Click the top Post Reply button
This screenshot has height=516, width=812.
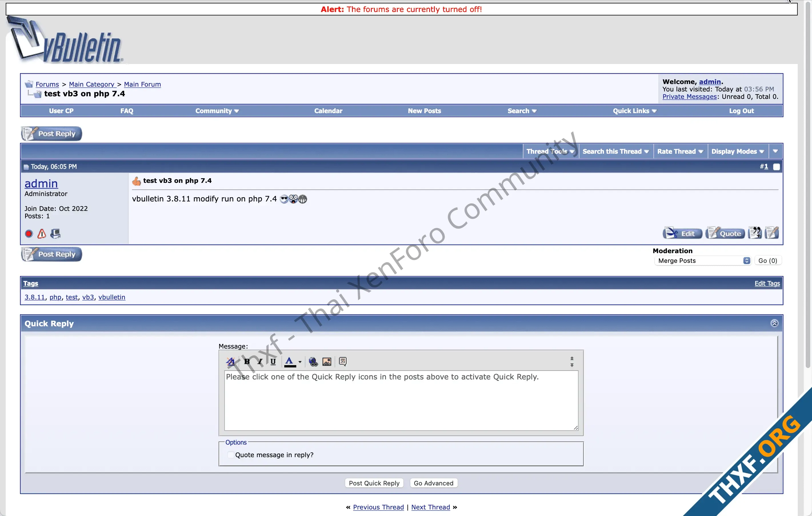tap(52, 133)
